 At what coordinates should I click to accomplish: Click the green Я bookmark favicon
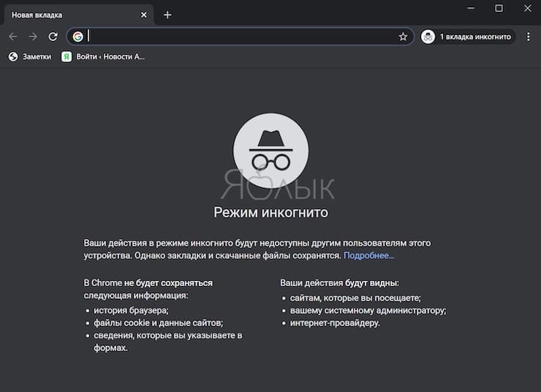point(67,56)
